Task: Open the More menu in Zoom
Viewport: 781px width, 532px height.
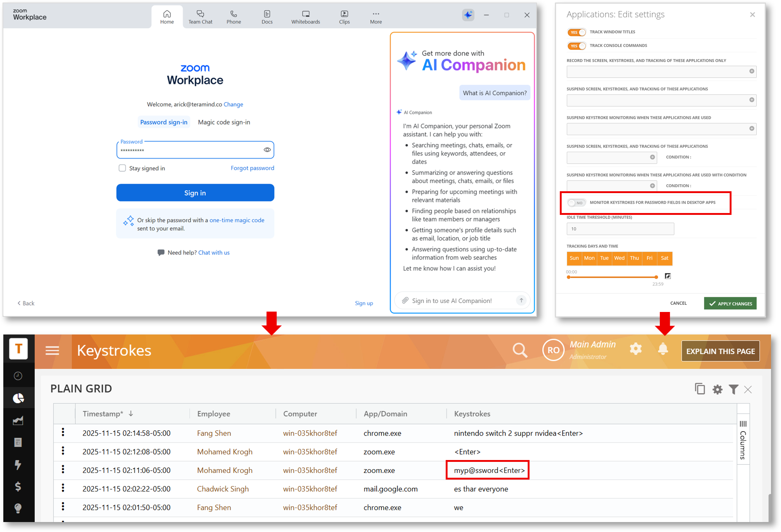Action: 376,17
